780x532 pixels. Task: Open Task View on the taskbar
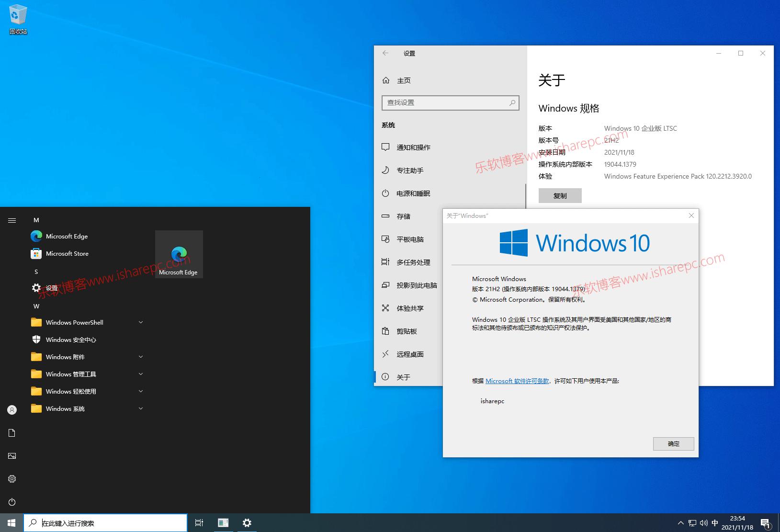coord(199,523)
